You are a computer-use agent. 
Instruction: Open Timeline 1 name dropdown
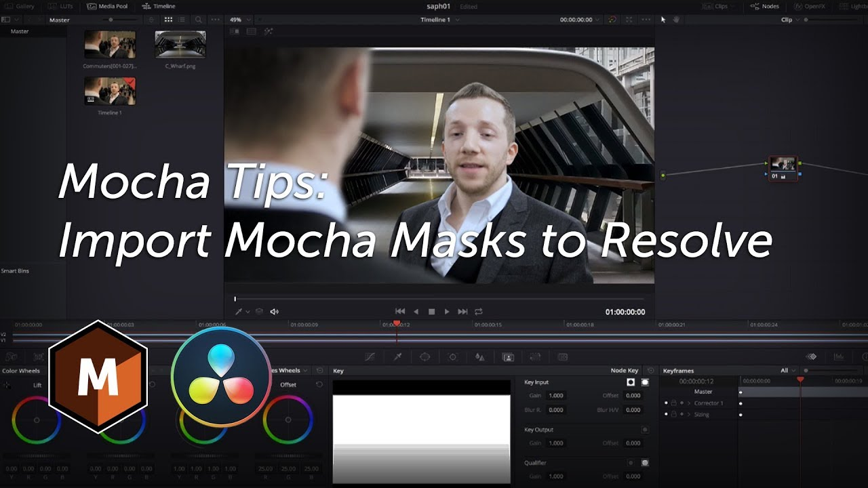point(440,20)
